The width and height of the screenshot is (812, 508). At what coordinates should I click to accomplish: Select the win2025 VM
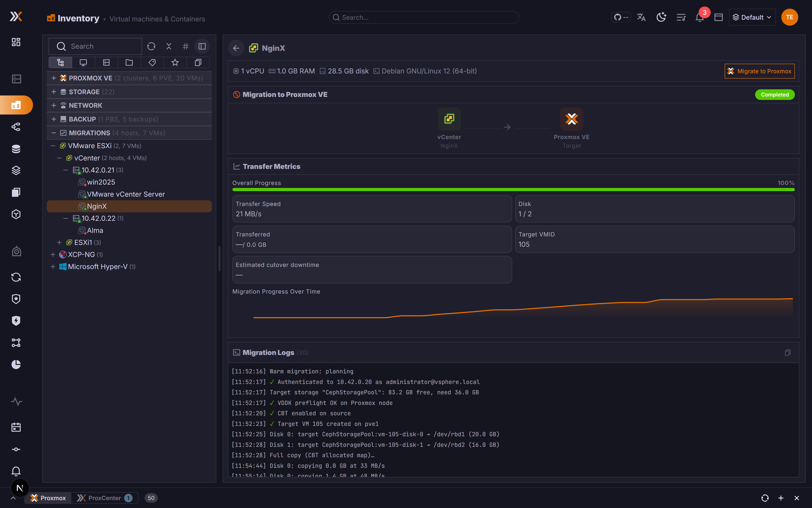tap(129, 182)
